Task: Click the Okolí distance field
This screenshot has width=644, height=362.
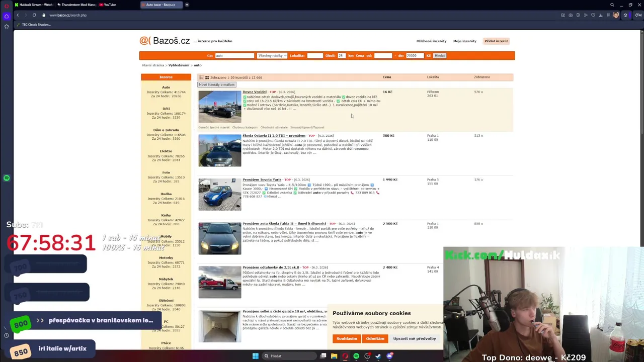Action: tap(341, 56)
